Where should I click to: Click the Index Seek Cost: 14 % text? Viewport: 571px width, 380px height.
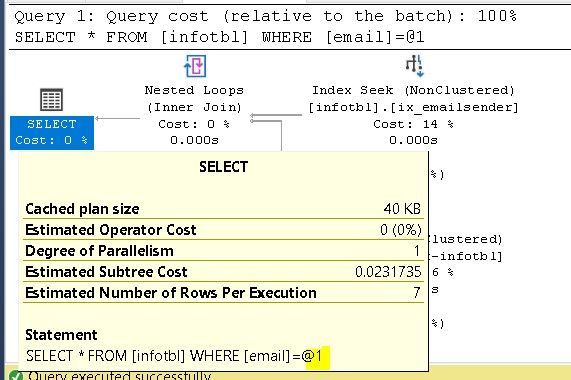413,124
